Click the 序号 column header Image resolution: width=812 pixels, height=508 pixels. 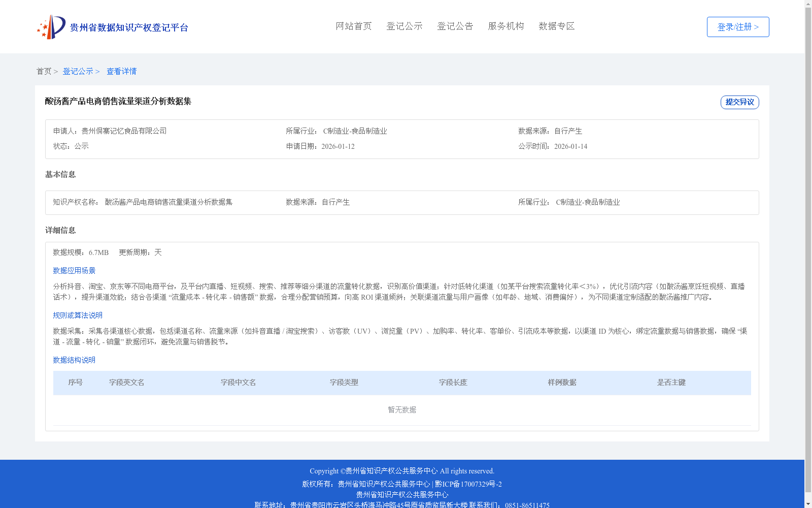76,383
